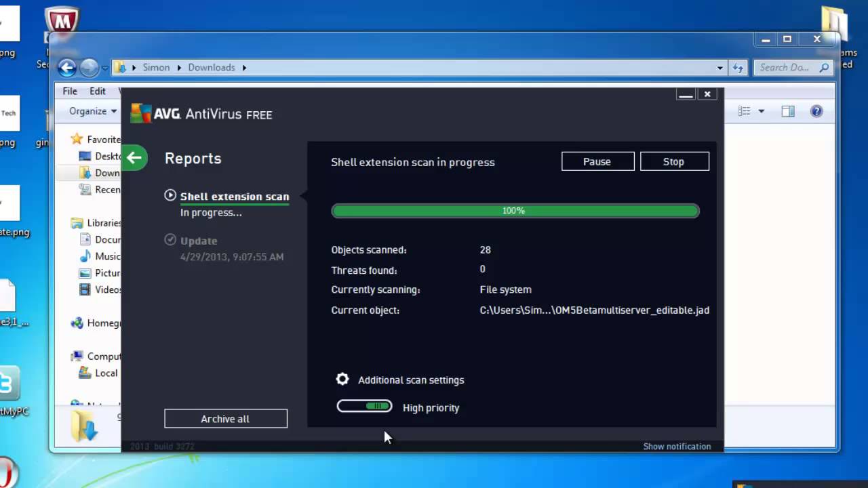Click the folder icon in the address bar

119,67
